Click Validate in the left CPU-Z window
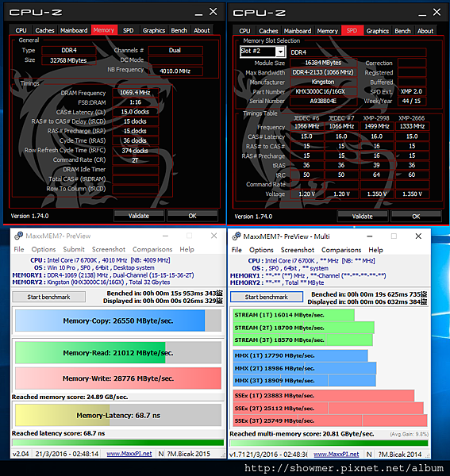This screenshot has height=476, width=450. [139, 216]
